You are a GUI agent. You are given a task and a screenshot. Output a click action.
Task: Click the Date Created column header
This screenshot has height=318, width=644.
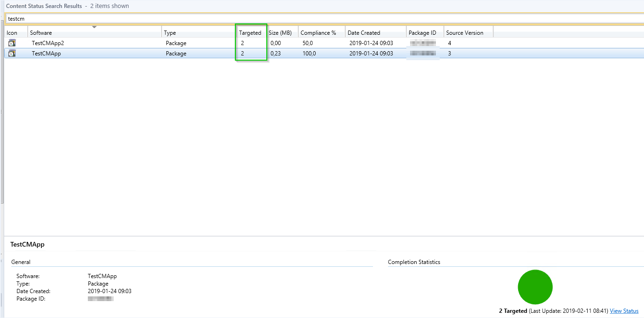pos(364,33)
